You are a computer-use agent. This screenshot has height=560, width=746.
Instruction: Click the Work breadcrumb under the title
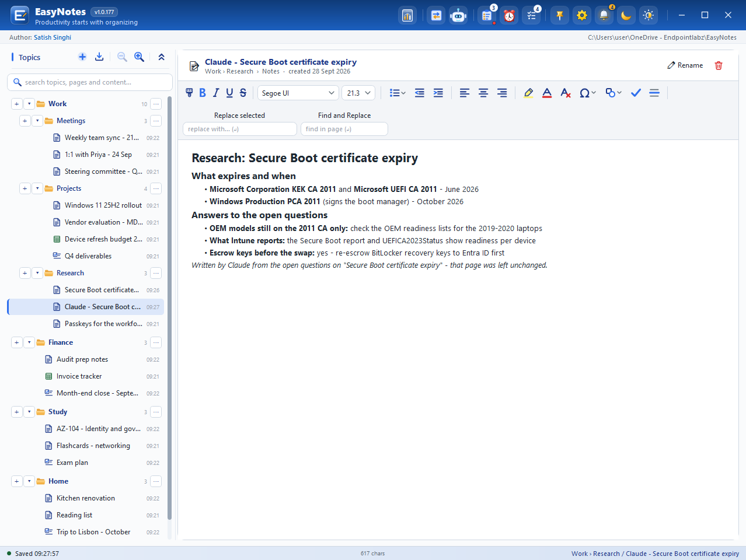pos(212,71)
